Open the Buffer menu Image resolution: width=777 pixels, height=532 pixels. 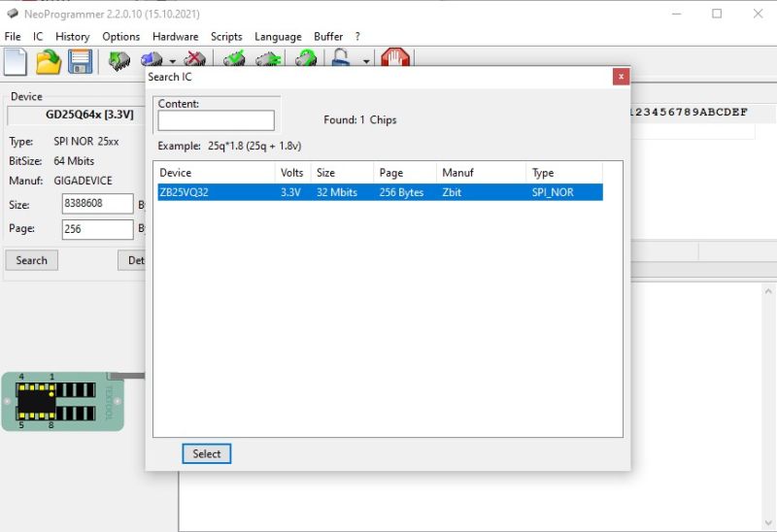[328, 37]
